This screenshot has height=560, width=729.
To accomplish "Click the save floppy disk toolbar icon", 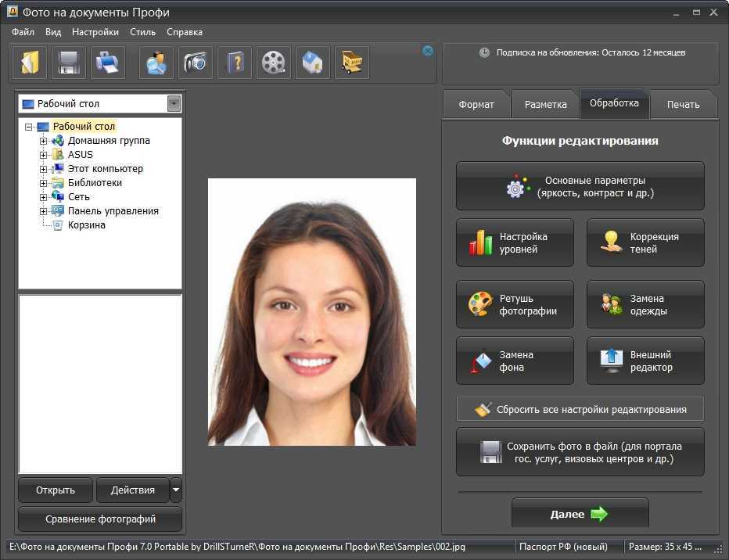I will coord(69,63).
